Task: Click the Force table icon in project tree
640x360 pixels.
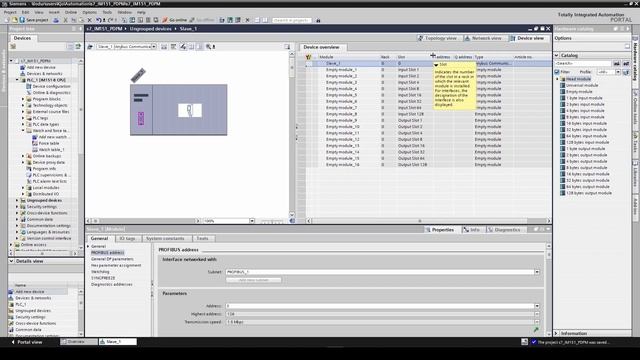Action: [x=35, y=143]
